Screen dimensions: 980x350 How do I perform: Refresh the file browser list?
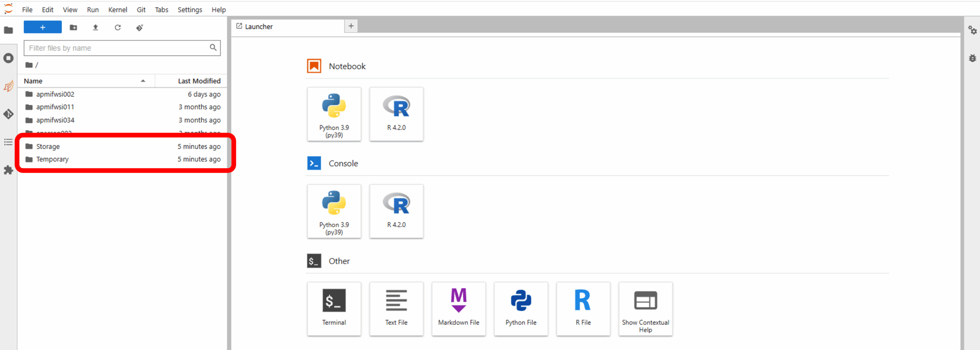118,28
